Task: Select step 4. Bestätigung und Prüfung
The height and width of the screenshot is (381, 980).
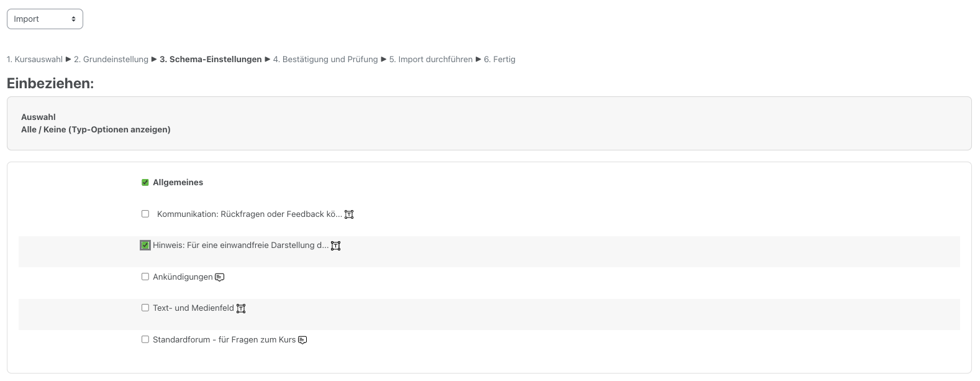Action: [325, 60]
